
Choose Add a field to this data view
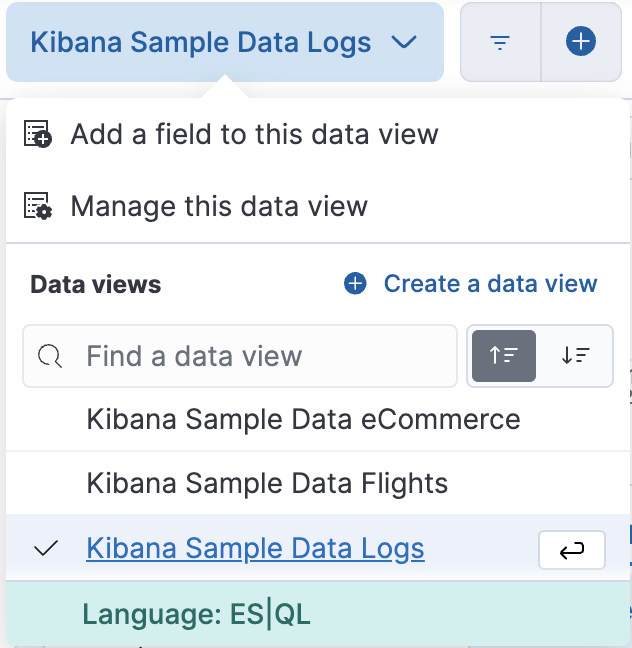[254, 135]
